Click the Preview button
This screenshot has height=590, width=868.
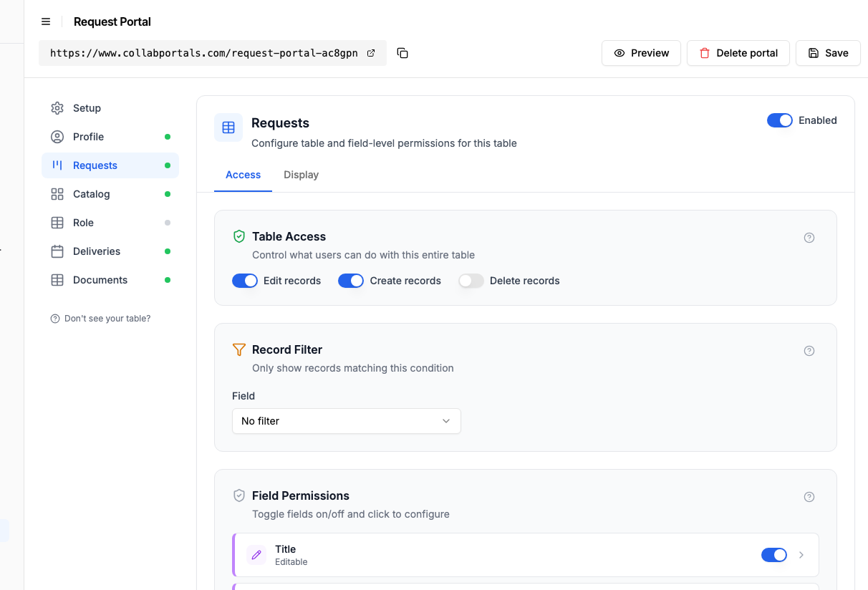pyautogui.click(x=641, y=53)
